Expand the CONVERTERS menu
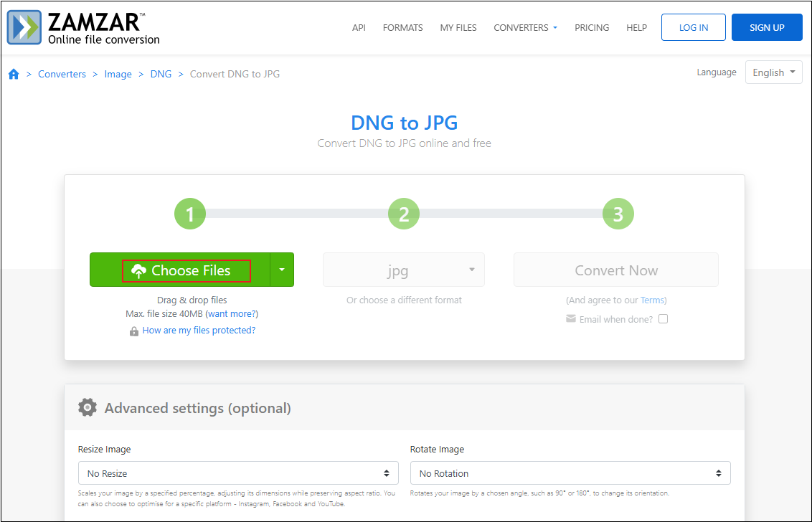The width and height of the screenshot is (812, 522). point(525,27)
